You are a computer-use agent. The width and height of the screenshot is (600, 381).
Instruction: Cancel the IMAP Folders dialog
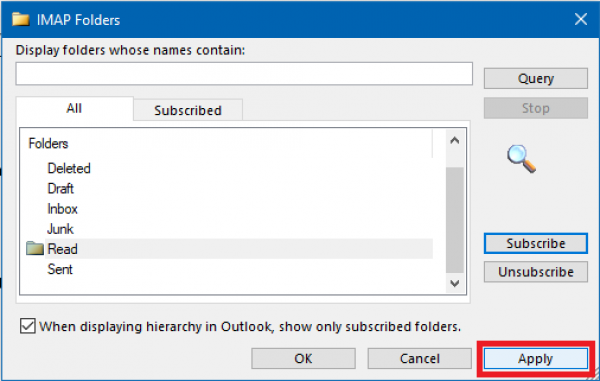pos(419,358)
